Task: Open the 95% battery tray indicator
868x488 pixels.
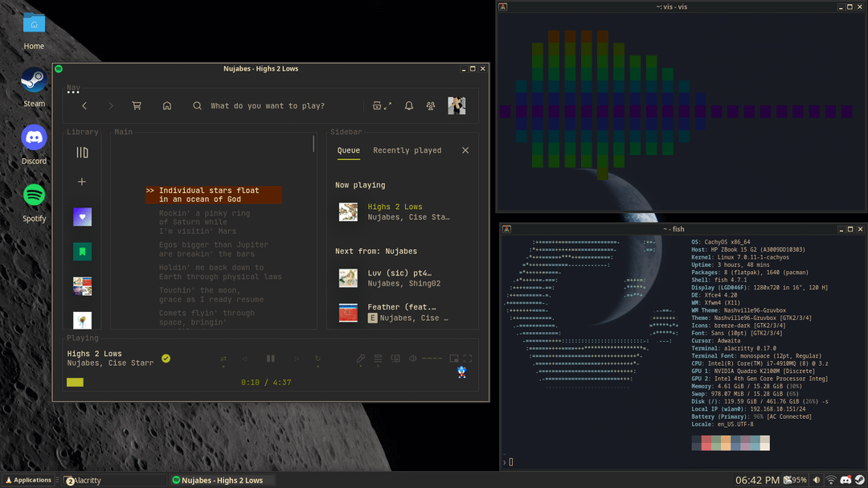Action: point(795,480)
